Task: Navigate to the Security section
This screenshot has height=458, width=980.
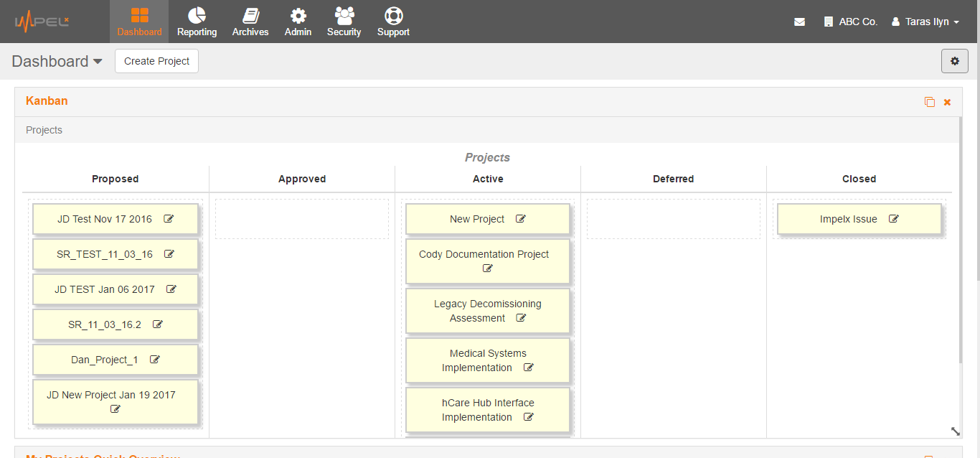Action: coord(344,22)
